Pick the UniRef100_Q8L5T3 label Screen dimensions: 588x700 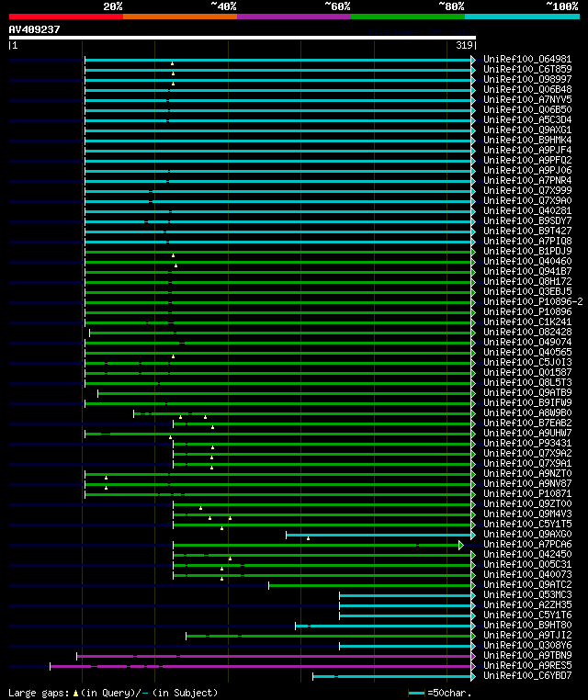[x=527, y=382]
